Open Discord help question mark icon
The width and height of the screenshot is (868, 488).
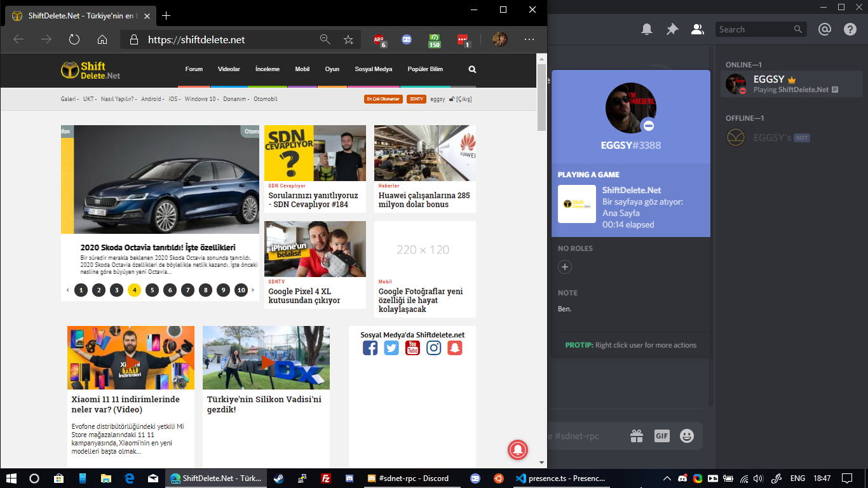[850, 29]
